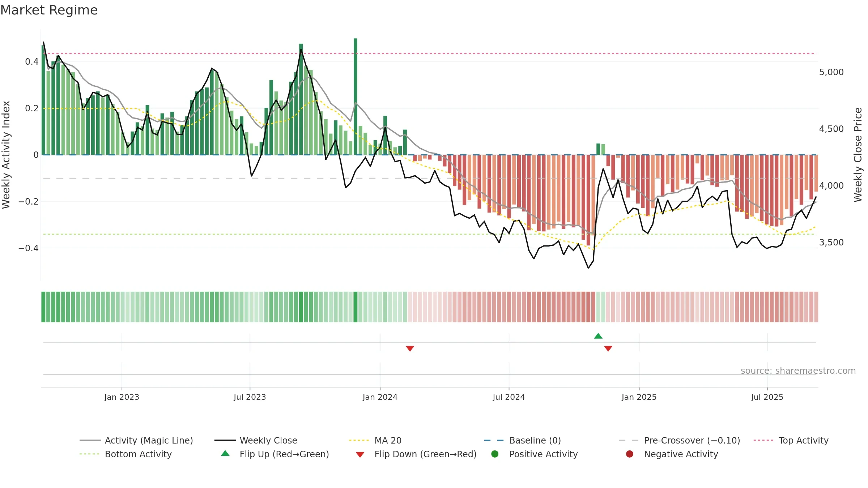The height and width of the screenshot is (488, 868).
Task: Click the Market Regime chart title
Action: coord(49,10)
